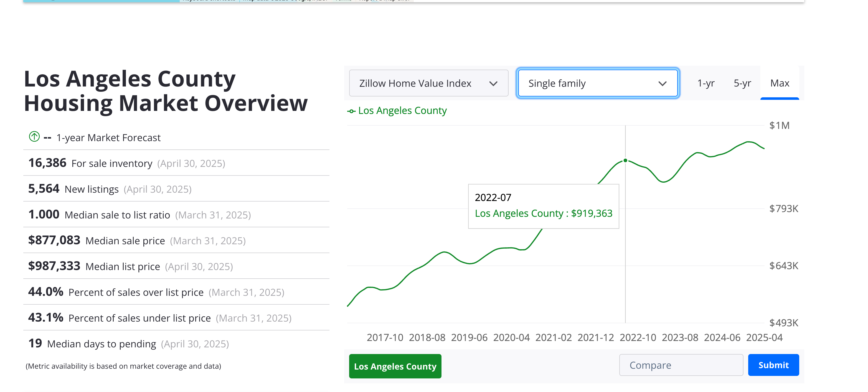868x392 pixels.
Task: Click the 16,386 For sale inventory row
Action: coord(126,163)
